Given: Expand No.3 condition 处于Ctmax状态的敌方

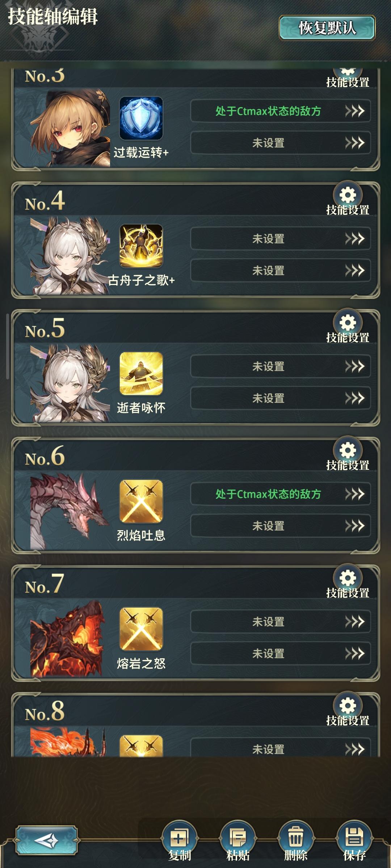Looking at the screenshot, I should (x=281, y=111).
